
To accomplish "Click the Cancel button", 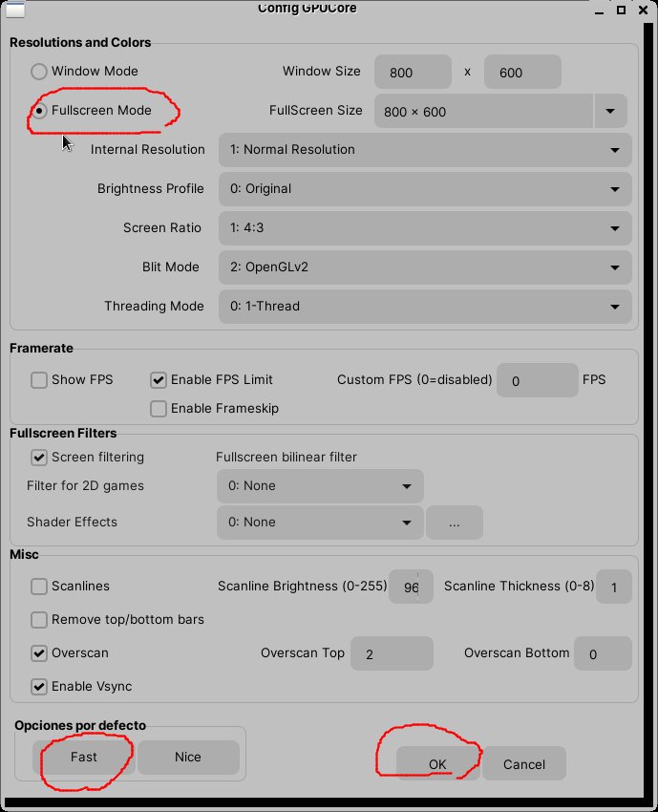I will 524,764.
